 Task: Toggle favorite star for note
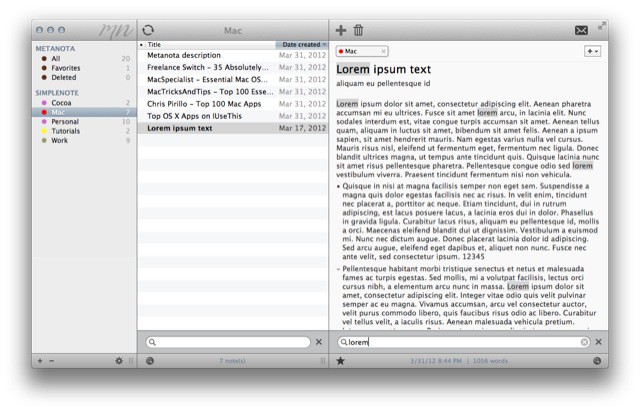coord(340,361)
